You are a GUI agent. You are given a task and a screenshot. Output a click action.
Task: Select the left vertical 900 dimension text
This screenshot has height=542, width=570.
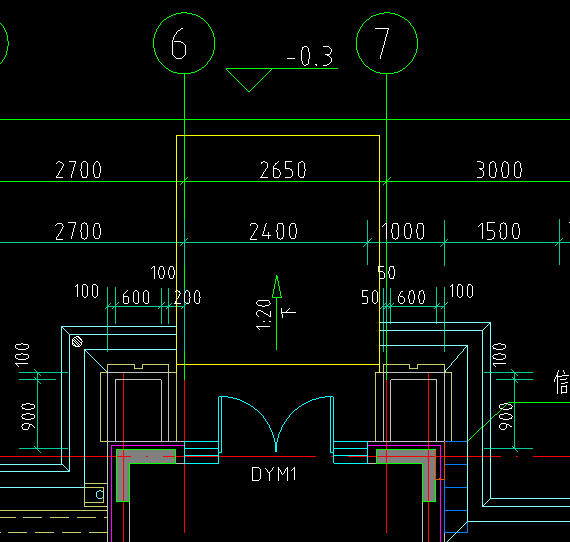(x=28, y=417)
